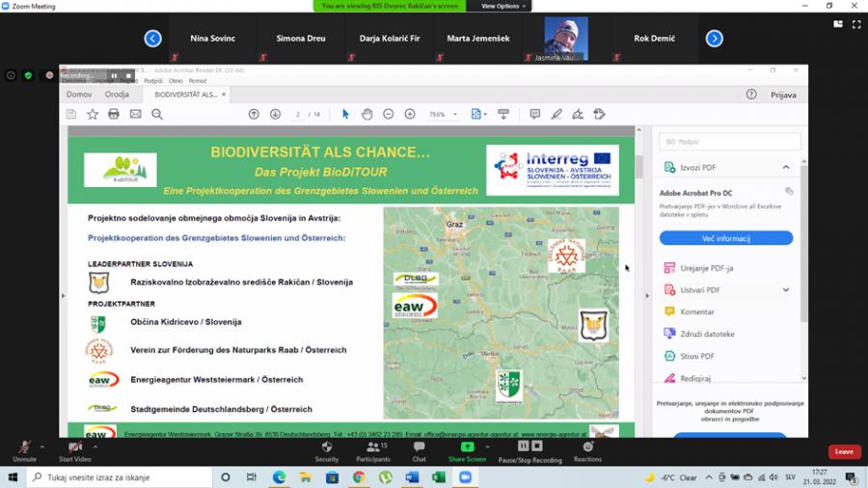Click the zoom out minus icon
The image size is (868, 488).
point(389,114)
